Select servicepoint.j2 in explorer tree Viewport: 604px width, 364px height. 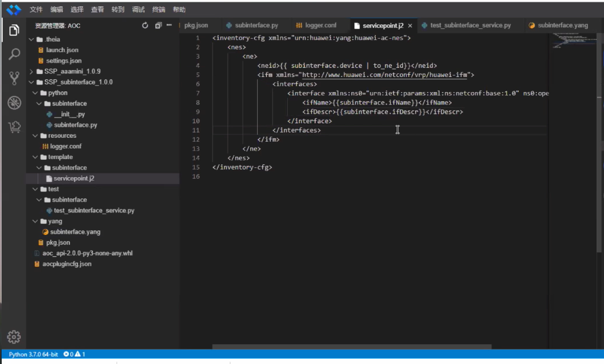click(x=74, y=179)
